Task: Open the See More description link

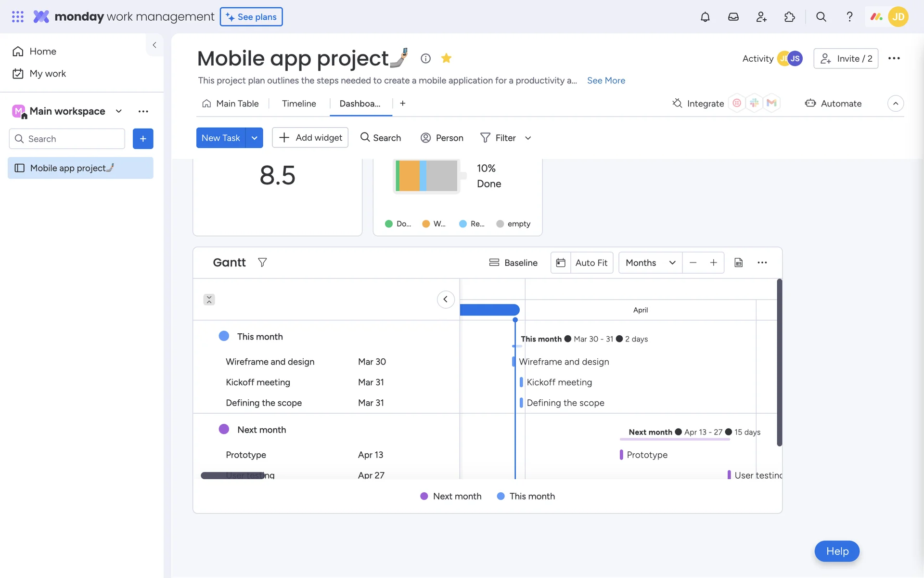Action: point(606,80)
